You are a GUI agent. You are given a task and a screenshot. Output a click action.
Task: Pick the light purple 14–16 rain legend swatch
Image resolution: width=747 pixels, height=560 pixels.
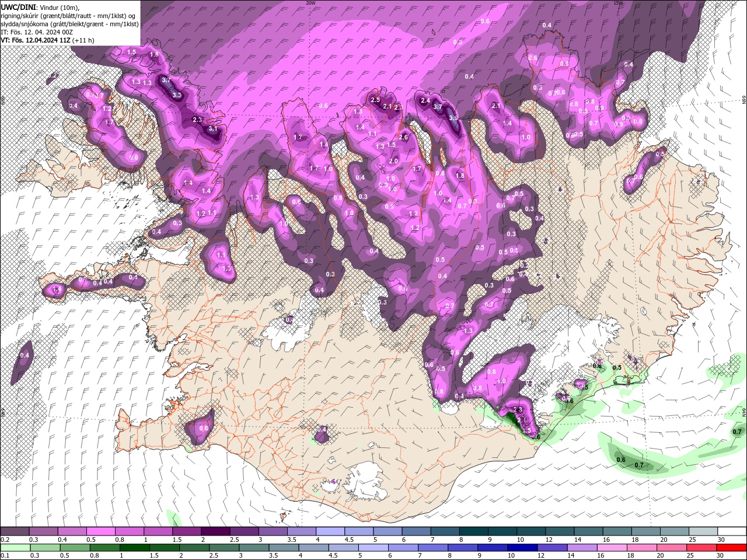581,548
